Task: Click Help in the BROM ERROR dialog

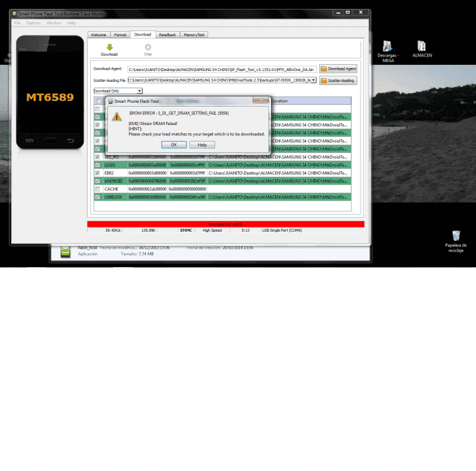Action: (x=202, y=145)
